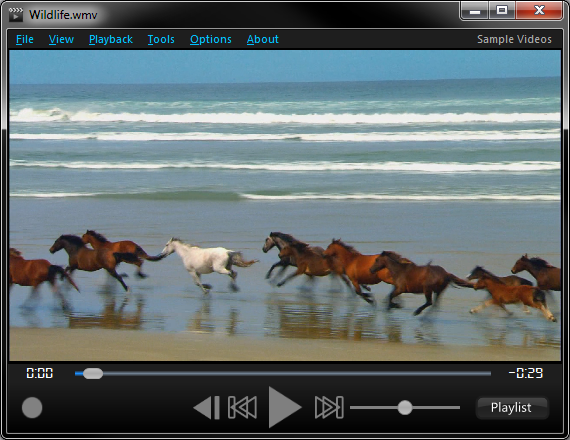This screenshot has width=570, height=440.
Task: Click the round record button
Action: pos(32,408)
